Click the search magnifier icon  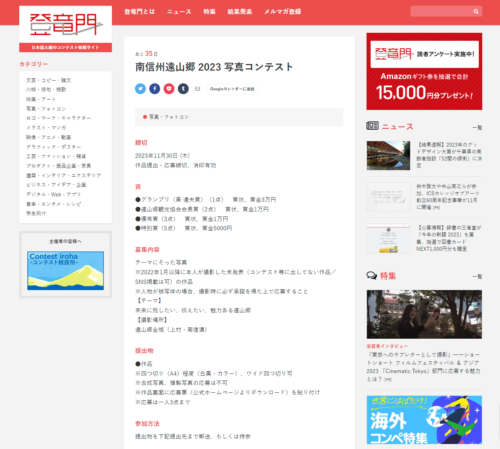click(x=476, y=12)
